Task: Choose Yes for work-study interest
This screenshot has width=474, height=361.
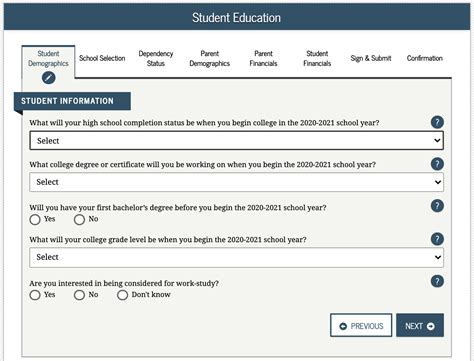Action: pyautogui.click(x=35, y=295)
